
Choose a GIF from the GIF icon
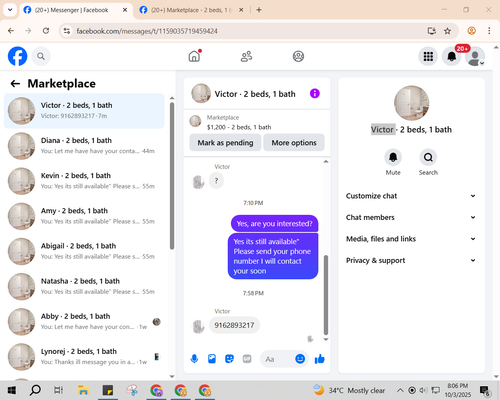point(247,359)
